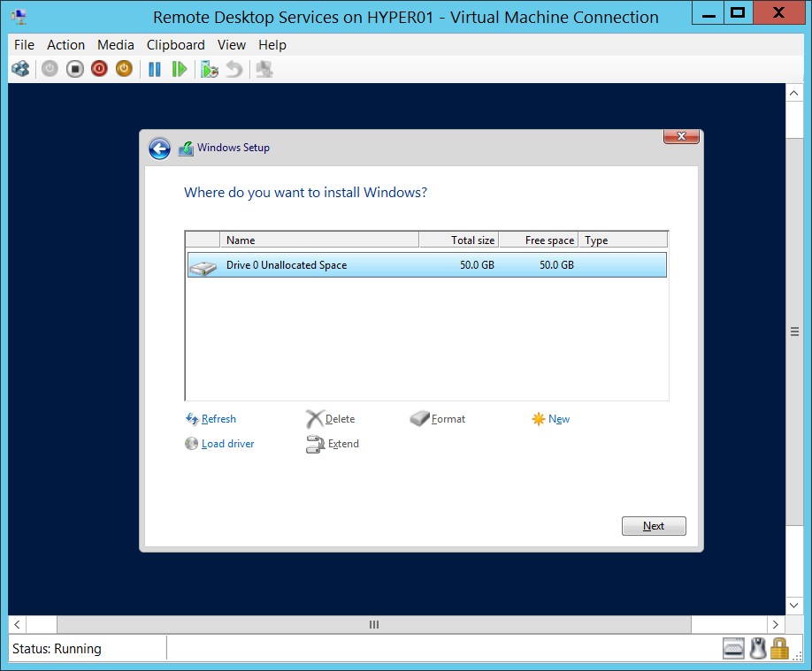The width and height of the screenshot is (812, 671).
Task: Click the Format partition option
Action: (448, 419)
